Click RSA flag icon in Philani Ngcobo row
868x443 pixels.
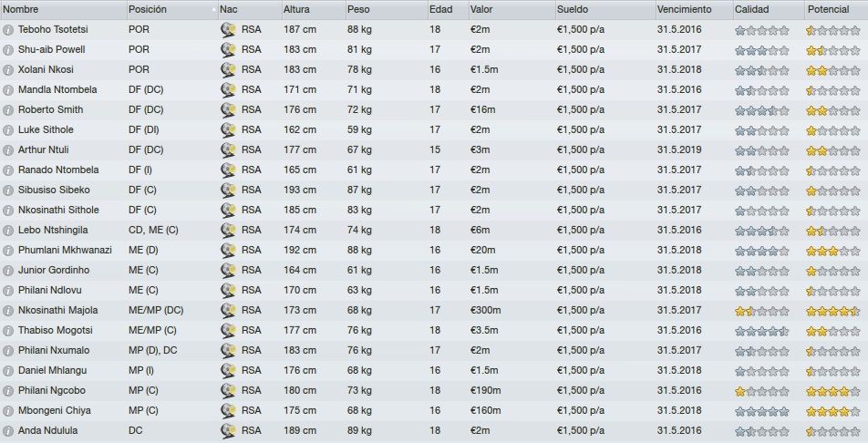coord(228,390)
